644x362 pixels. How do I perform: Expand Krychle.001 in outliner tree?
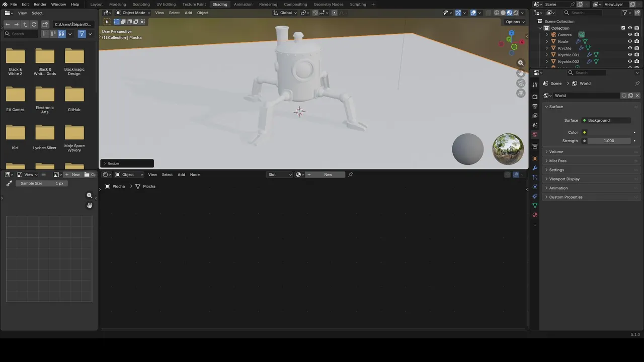point(547,55)
